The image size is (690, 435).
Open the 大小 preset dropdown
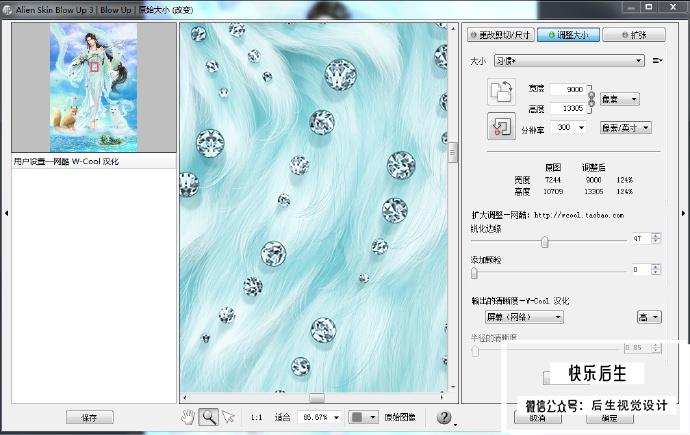tap(569, 61)
